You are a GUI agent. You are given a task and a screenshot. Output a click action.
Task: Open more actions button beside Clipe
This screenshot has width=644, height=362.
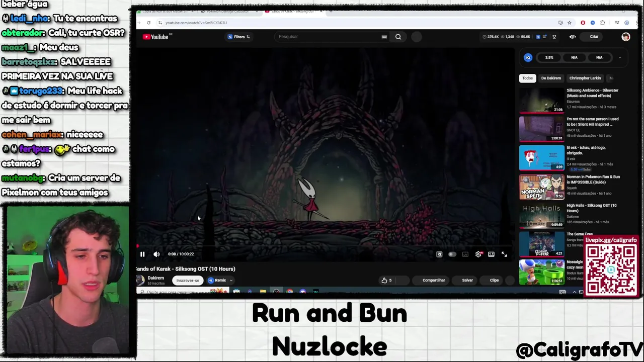point(510,281)
